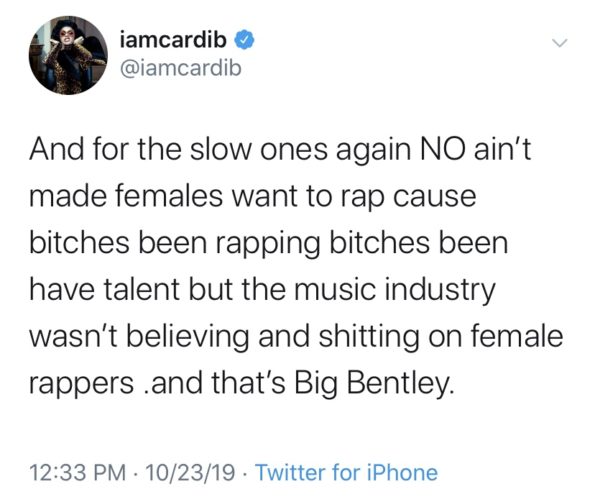This screenshot has width=595, height=502.
Task: Click the capitalized word "NO" in tweet
Action: pyautogui.click(x=441, y=149)
